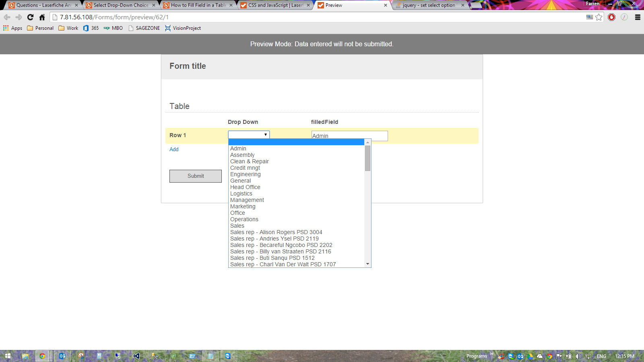Click the 12:35 PM clock

625,356
